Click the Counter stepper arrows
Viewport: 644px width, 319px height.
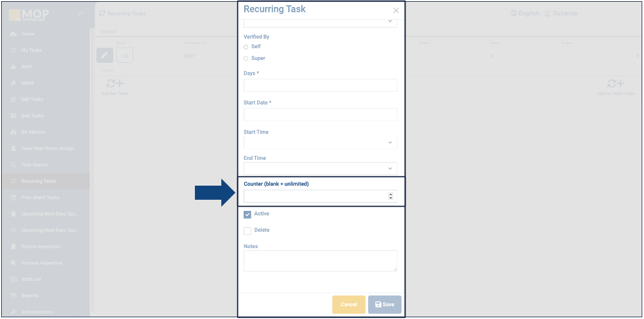(391, 196)
